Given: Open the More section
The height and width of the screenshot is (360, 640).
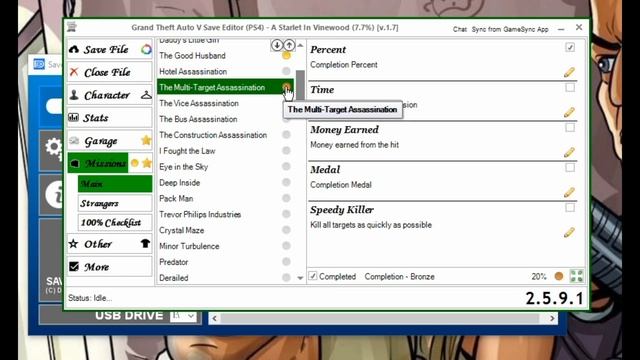Looking at the screenshot, I should (x=109, y=267).
